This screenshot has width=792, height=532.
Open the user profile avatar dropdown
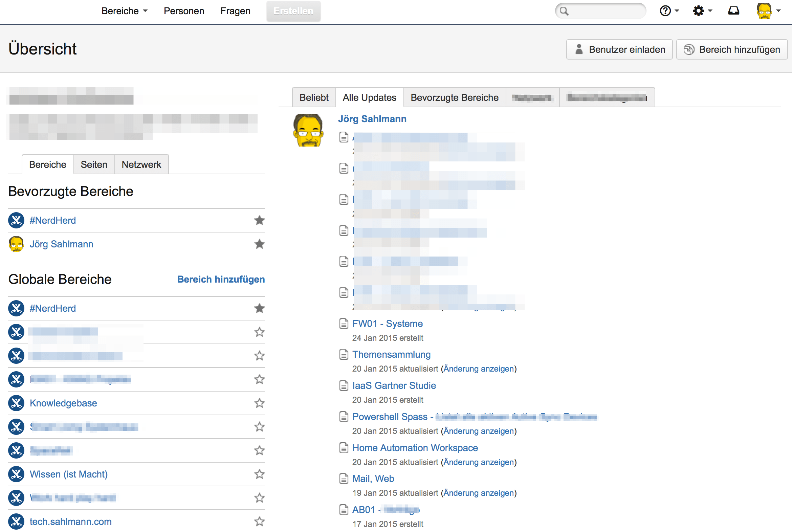768,11
